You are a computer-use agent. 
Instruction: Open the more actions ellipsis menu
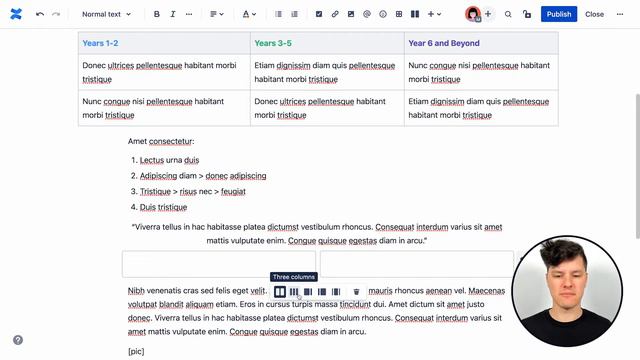[620, 14]
